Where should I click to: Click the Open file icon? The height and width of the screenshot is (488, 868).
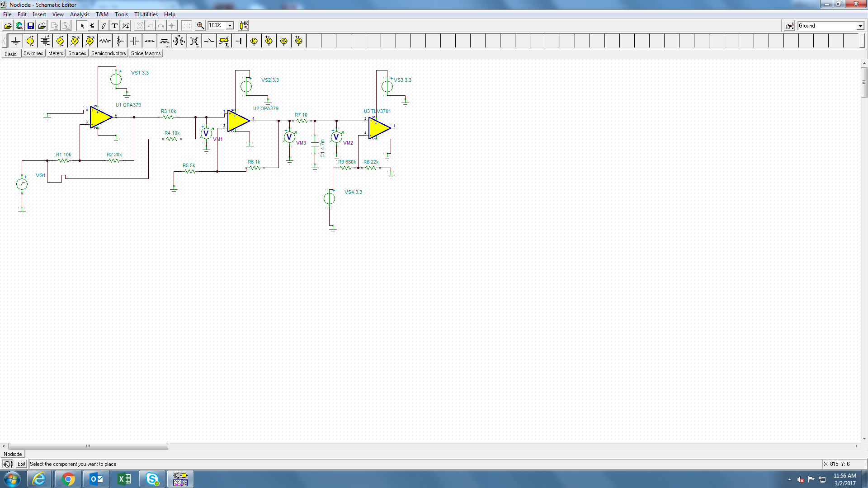click(8, 26)
